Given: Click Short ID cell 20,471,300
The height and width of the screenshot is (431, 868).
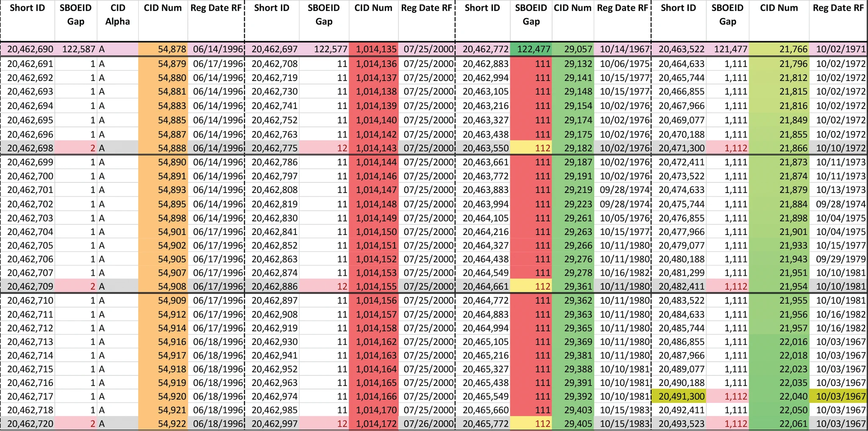Looking at the screenshot, I should [x=679, y=148].
